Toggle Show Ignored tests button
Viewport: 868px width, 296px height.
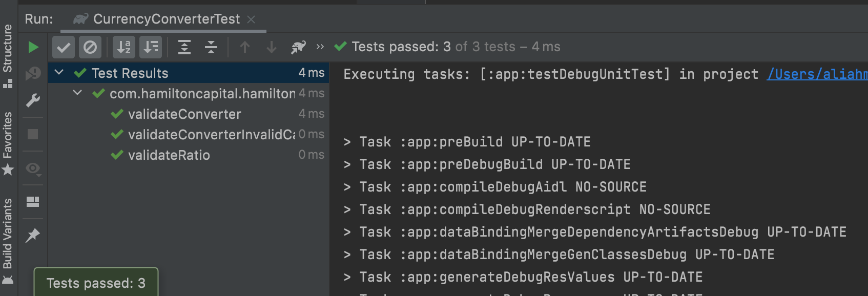(90, 47)
